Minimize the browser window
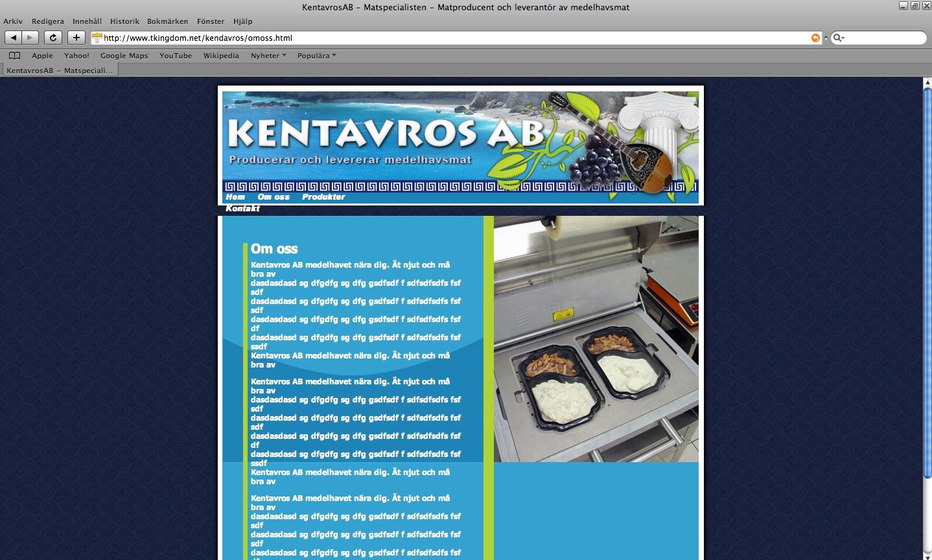 point(903,6)
